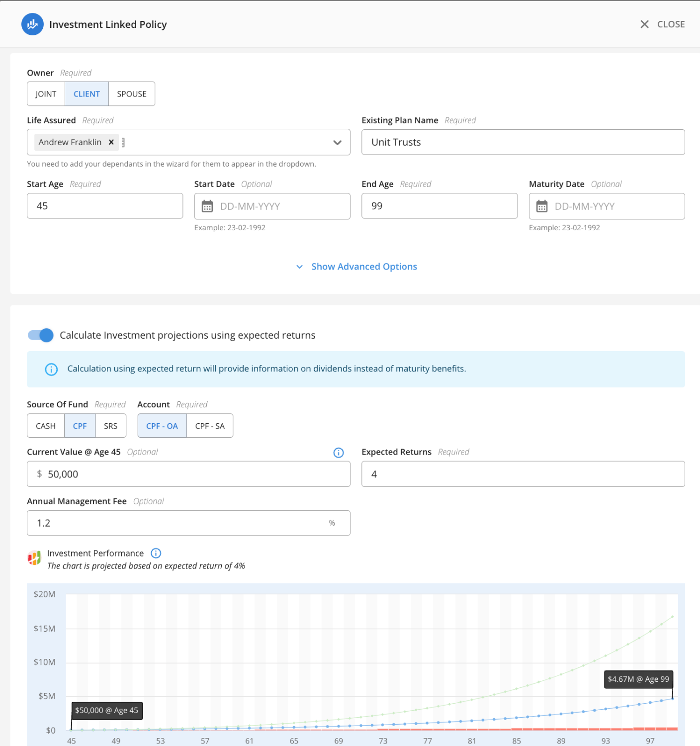Toggle off expected returns projection switch
Image resolution: width=700 pixels, height=746 pixels.
[x=41, y=335]
